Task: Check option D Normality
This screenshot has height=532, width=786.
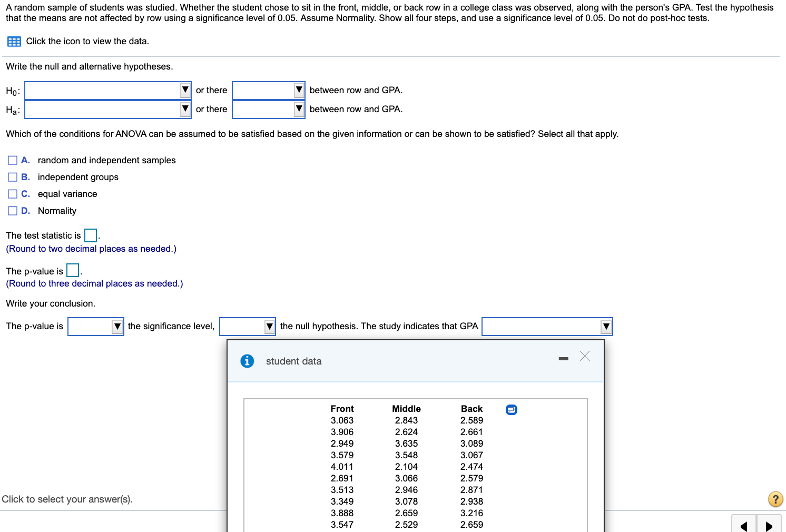Action: click(13, 211)
